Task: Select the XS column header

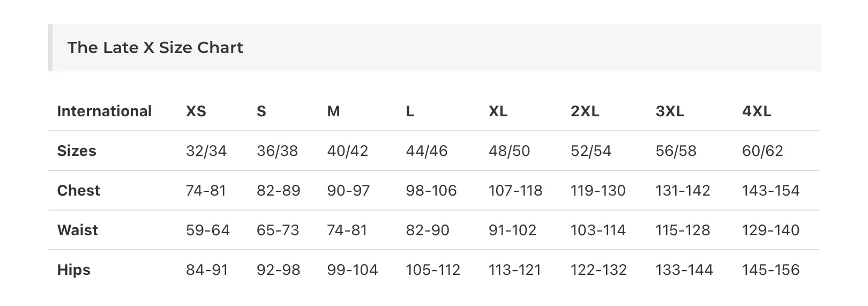Action: [x=196, y=111]
